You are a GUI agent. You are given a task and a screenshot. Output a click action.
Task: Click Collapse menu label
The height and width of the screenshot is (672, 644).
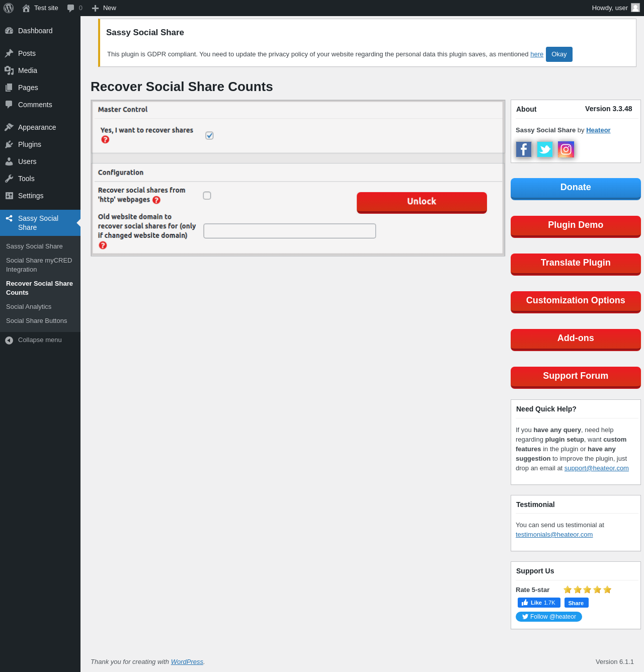tap(40, 340)
